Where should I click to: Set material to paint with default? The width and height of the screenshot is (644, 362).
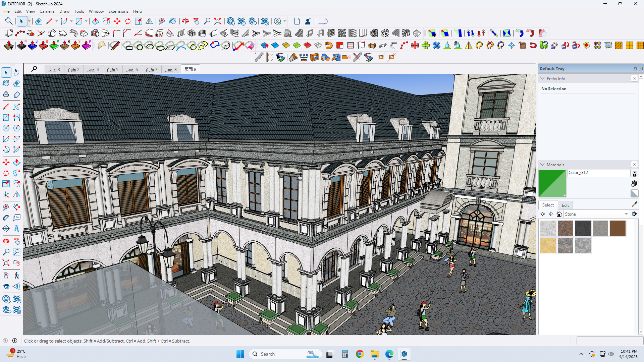coord(634,193)
